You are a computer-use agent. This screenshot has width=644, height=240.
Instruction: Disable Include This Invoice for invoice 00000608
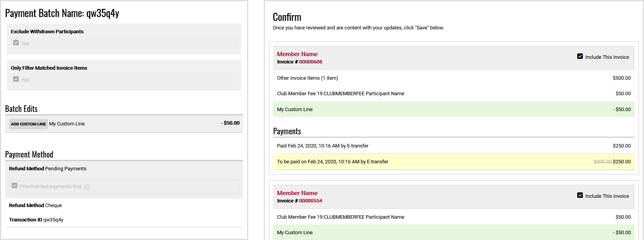pos(580,56)
